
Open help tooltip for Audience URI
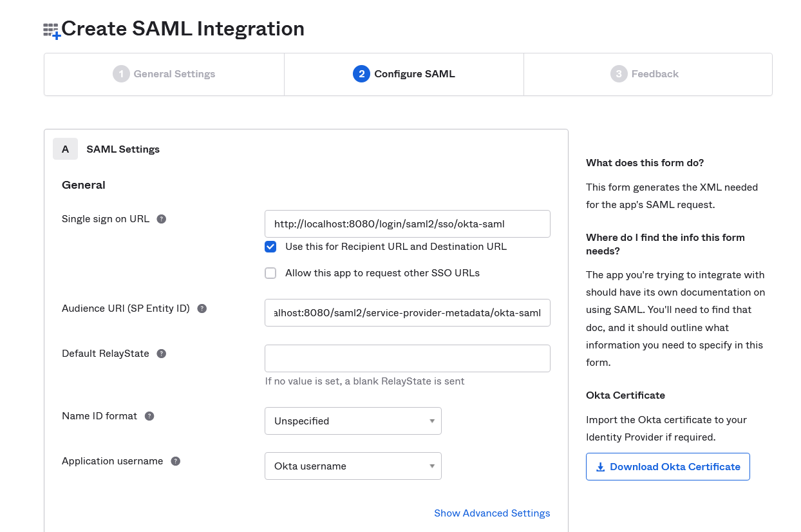pos(202,308)
